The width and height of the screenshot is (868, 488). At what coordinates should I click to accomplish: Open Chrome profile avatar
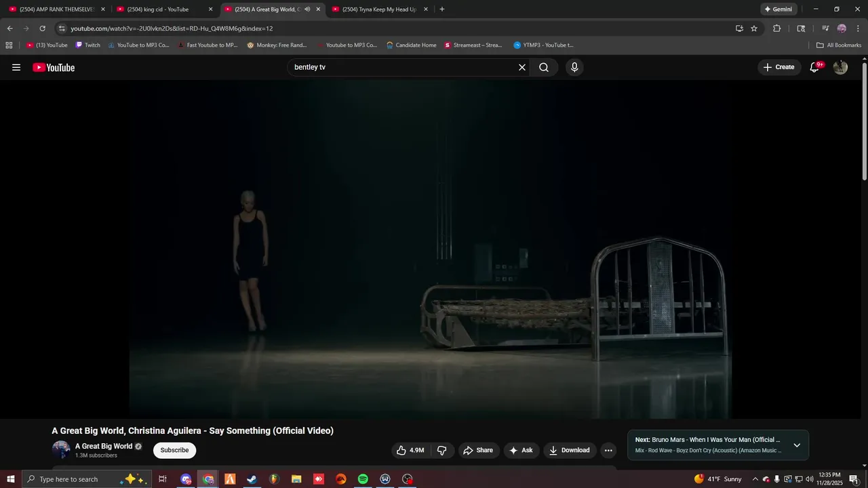842,28
